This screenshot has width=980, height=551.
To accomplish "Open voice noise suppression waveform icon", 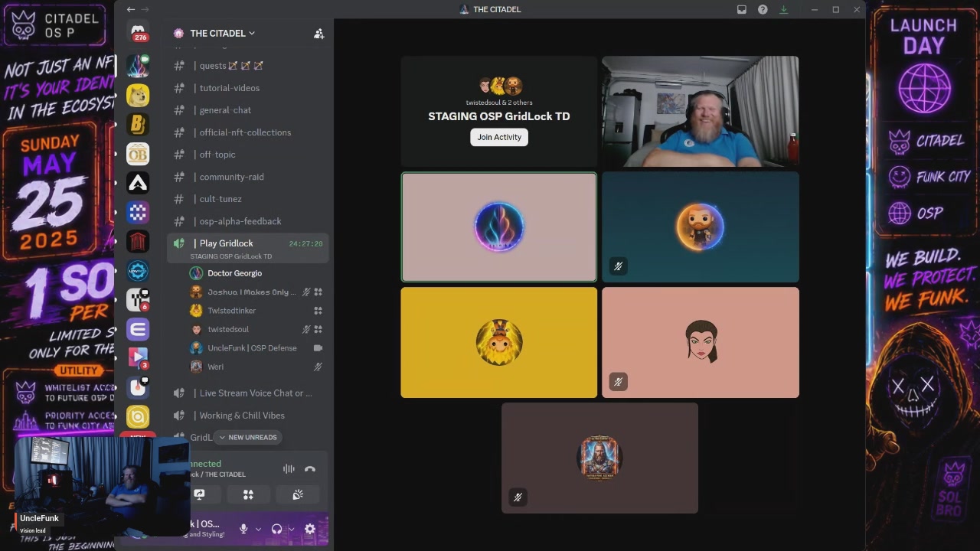I will (x=289, y=469).
